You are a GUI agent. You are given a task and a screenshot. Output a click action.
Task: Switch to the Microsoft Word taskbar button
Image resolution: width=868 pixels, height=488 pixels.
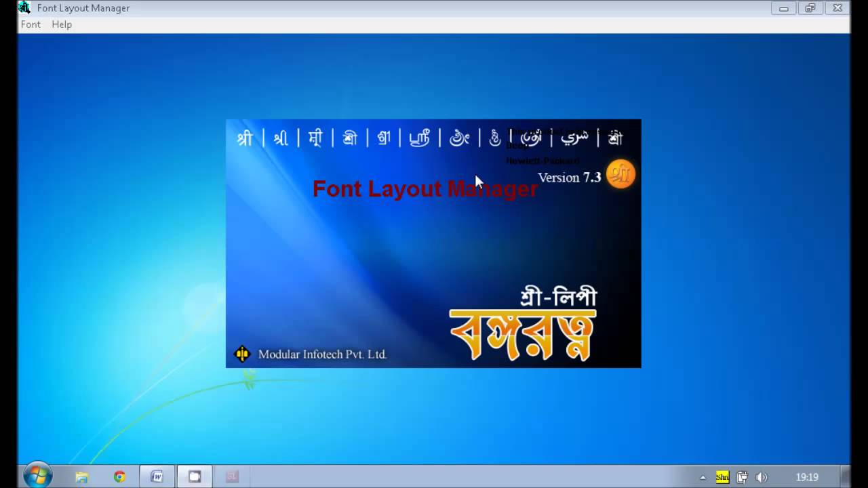(x=157, y=477)
